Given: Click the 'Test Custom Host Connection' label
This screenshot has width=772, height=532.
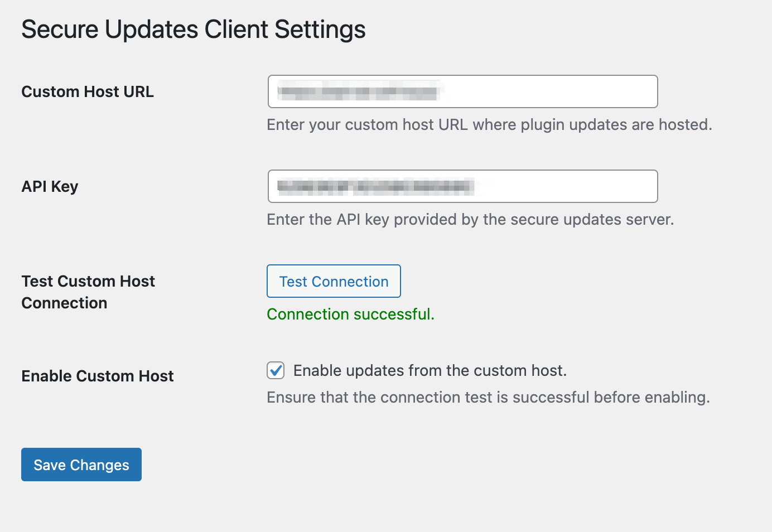Looking at the screenshot, I should [x=88, y=292].
